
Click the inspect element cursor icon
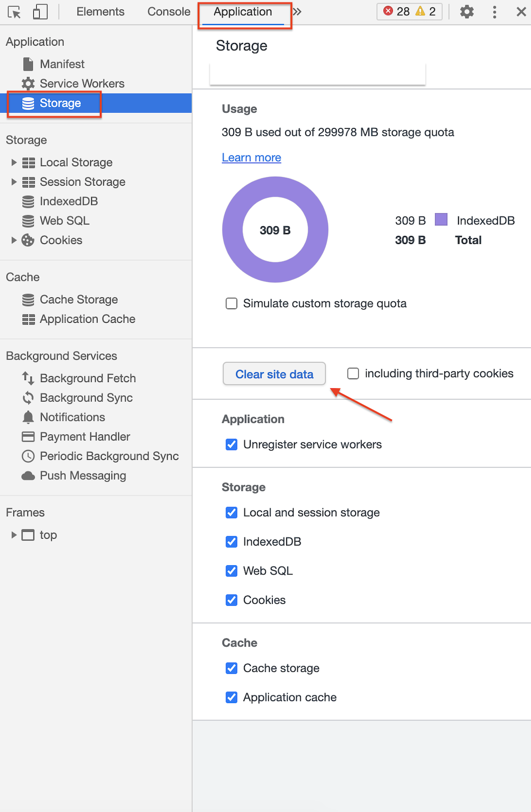14,12
